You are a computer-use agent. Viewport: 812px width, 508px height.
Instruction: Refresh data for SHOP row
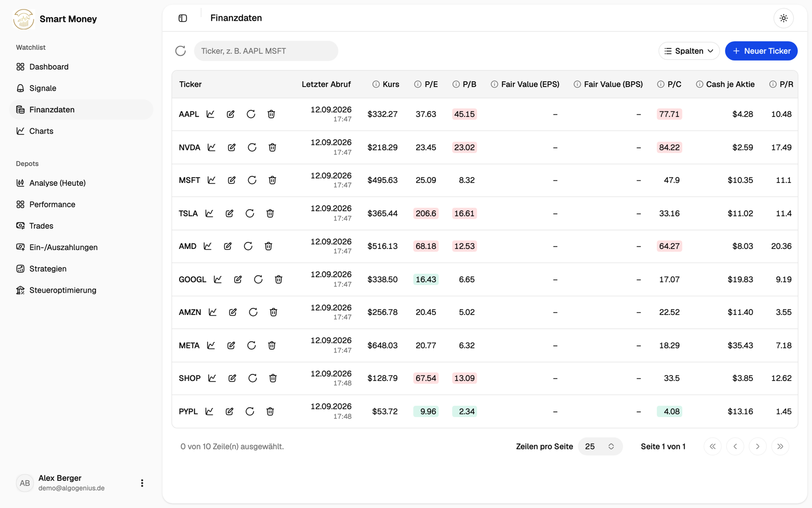point(253,378)
